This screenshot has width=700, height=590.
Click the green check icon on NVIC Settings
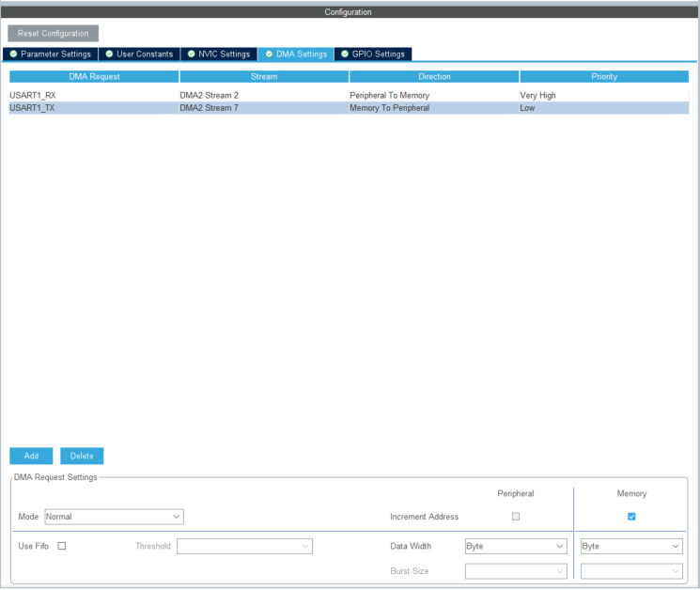(x=191, y=54)
